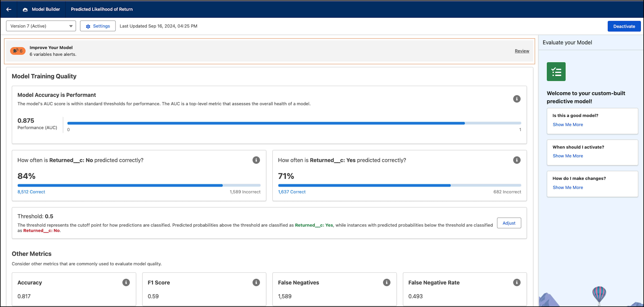Click the False Negative Rate value 0.493
The width and height of the screenshot is (644, 307).
point(415,296)
